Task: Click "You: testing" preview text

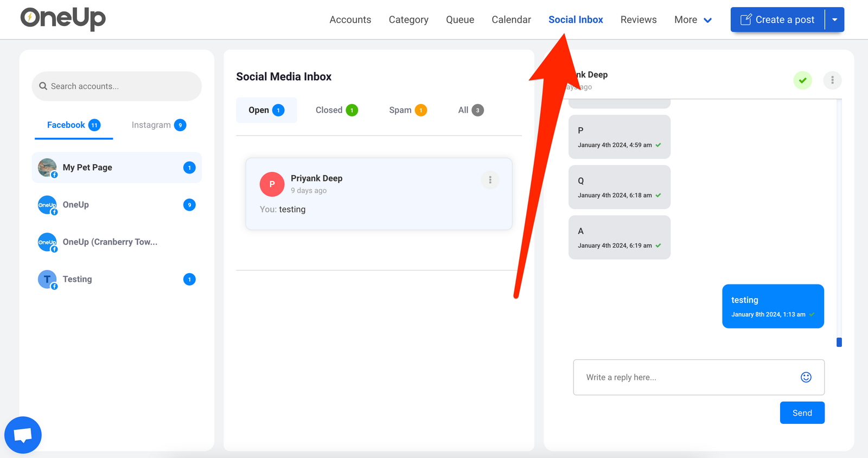Action: tap(283, 210)
